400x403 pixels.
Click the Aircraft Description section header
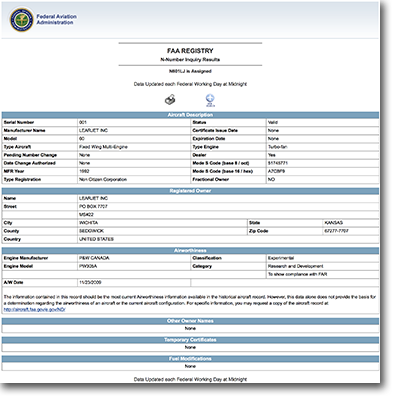point(190,115)
